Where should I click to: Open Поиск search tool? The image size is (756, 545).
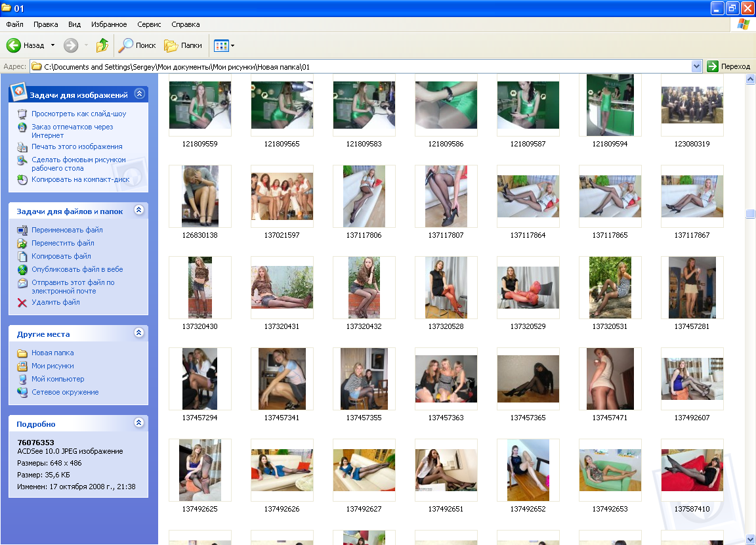coord(137,45)
